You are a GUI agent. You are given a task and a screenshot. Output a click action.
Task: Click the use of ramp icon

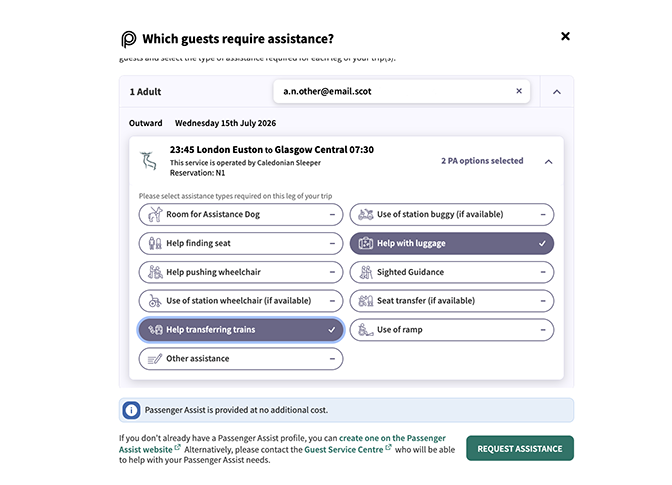[365, 329]
